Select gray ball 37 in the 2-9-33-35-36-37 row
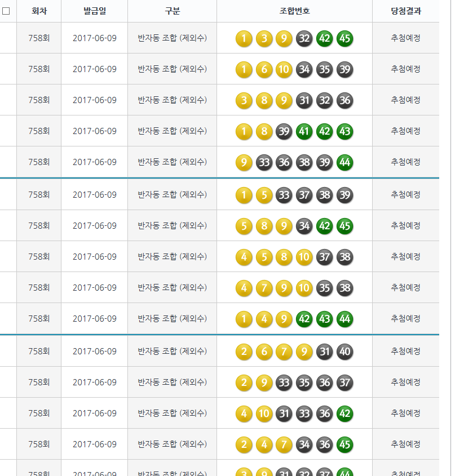 coord(345,382)
